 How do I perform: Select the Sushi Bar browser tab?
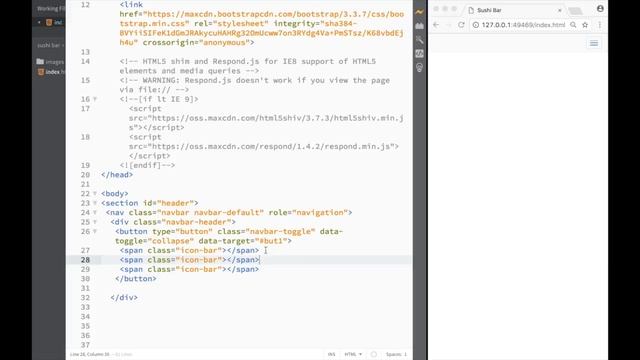click(x=514, y=10)
